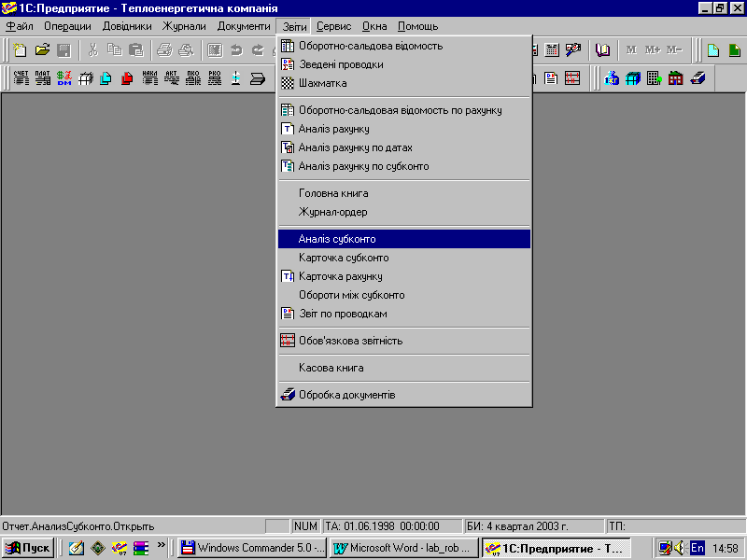Click the Print toolbar icon
This screenshot has width=747, height=560.
[164, 50]
